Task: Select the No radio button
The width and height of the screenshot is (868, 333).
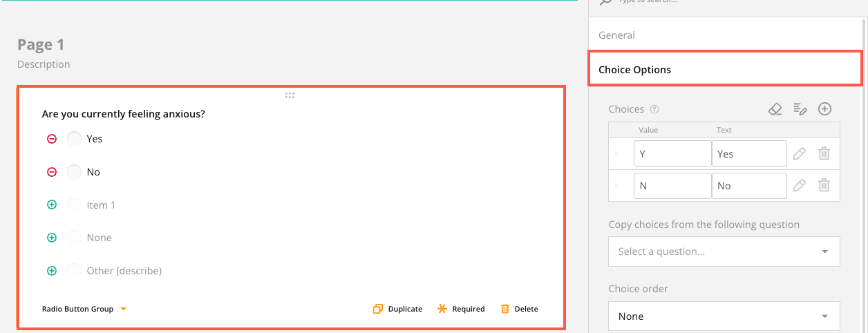Action: 75,172
